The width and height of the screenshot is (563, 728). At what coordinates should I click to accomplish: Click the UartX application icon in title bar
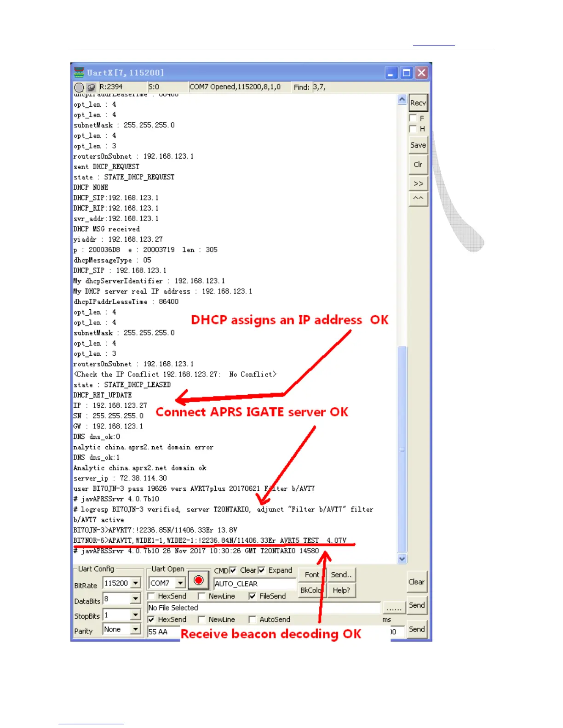[79, 73]
